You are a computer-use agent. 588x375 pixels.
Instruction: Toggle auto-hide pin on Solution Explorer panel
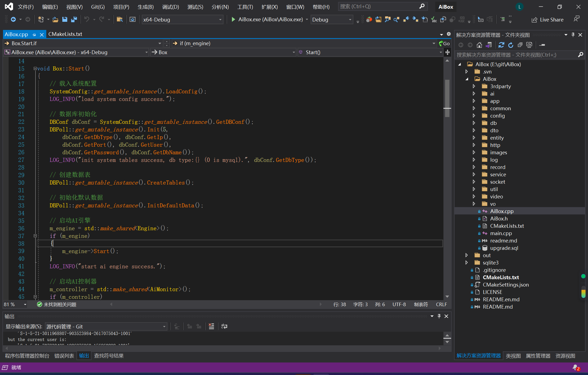pyautogui.click(x=573, y=35)
